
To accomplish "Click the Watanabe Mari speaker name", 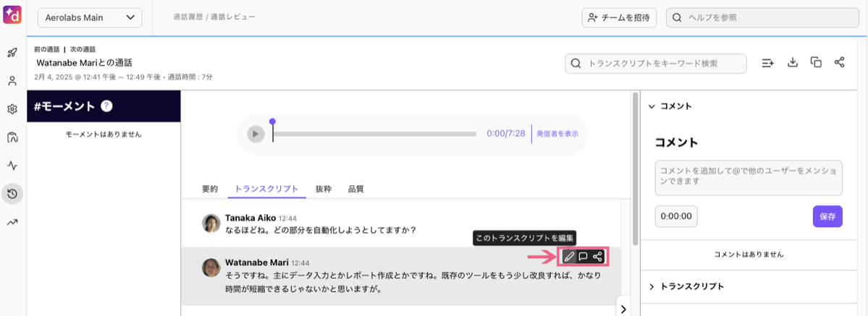I will 257,262.
